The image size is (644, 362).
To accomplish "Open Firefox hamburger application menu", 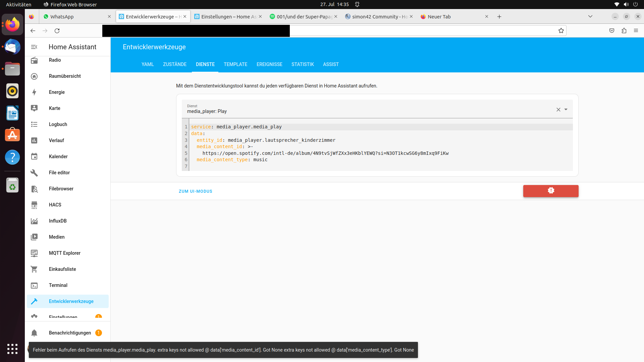I will coord(636,31).
